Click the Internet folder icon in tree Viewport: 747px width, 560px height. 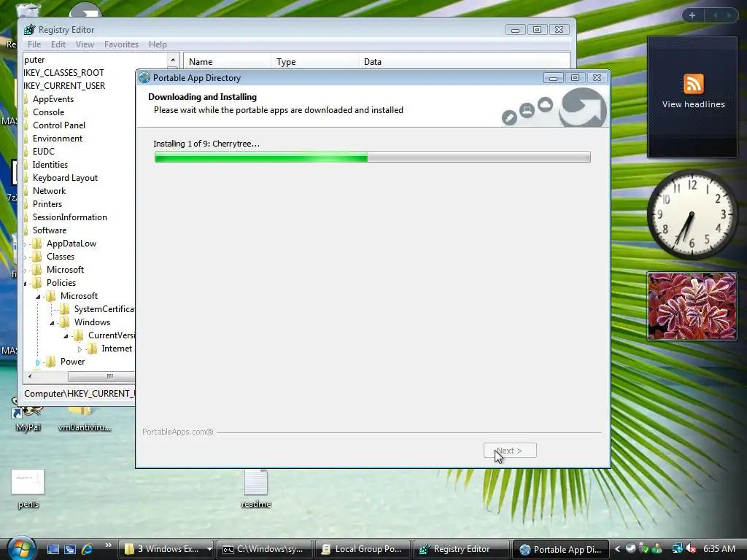93,349
